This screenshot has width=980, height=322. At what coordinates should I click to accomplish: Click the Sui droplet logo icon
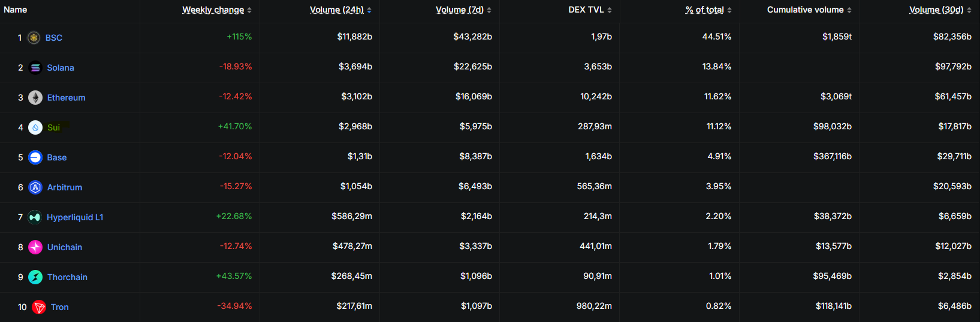[35, 127]
